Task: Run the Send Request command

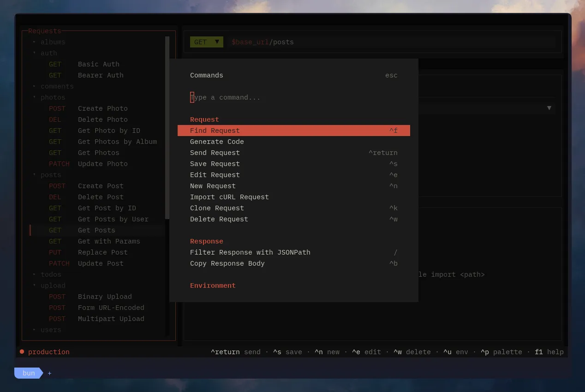Action: click(294, 153)
